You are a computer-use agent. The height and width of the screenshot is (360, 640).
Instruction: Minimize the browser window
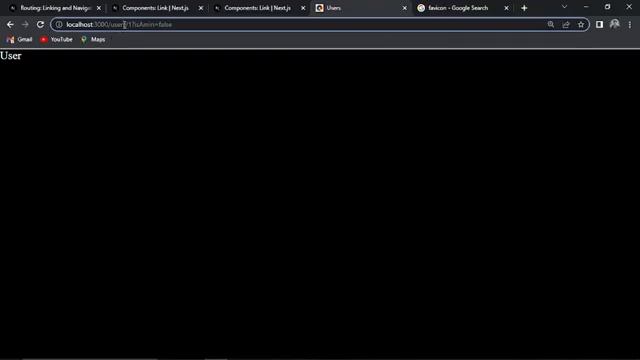click(586, 7)
